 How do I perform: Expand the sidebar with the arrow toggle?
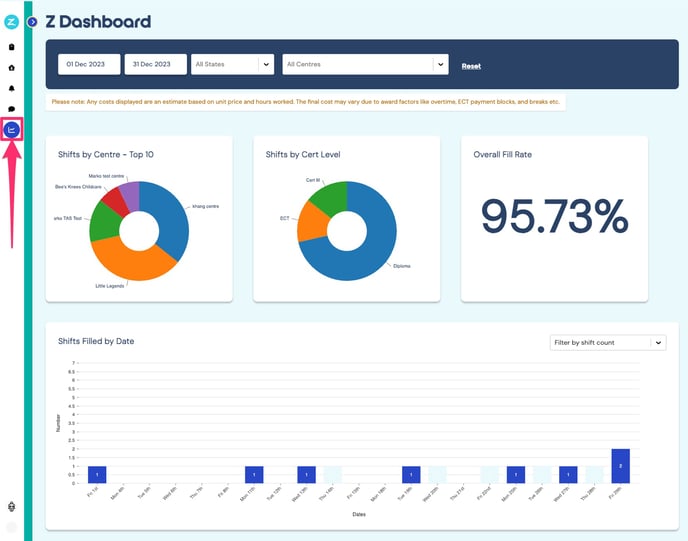[32, 21]
